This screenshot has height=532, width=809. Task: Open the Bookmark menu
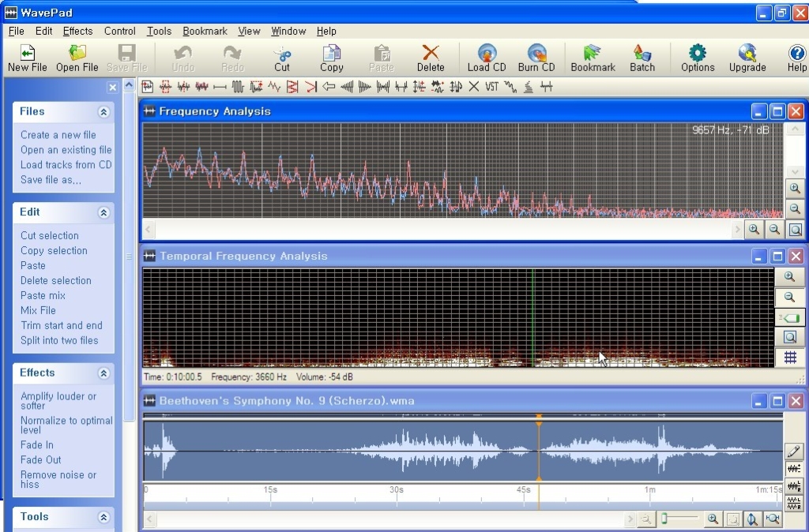[205, 31]
